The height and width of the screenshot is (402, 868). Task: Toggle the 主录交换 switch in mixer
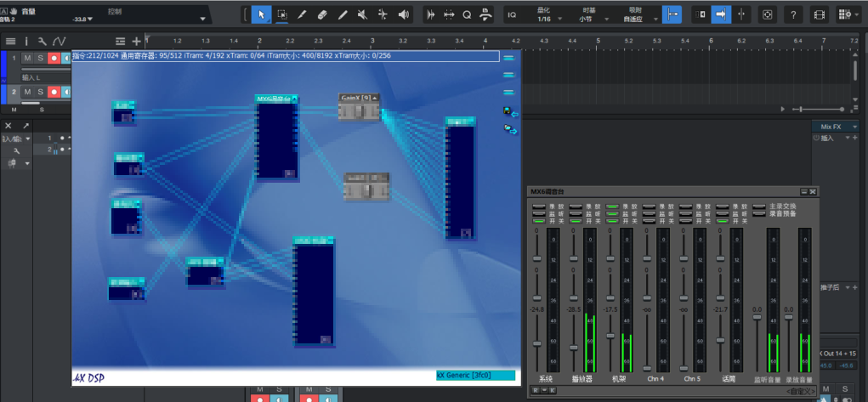pyautogui.click(x=758, y=206)
